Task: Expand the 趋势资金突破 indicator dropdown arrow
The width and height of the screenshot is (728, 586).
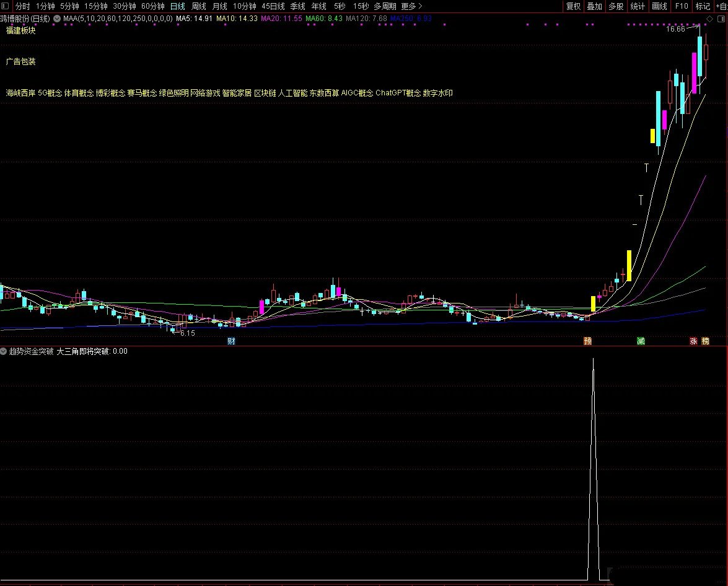Action: point(4,352)
